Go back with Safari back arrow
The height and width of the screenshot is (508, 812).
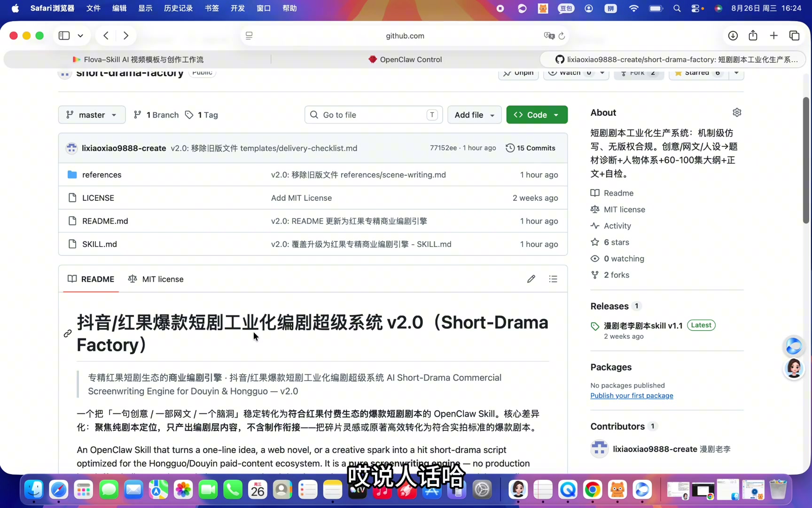(106, 36)
